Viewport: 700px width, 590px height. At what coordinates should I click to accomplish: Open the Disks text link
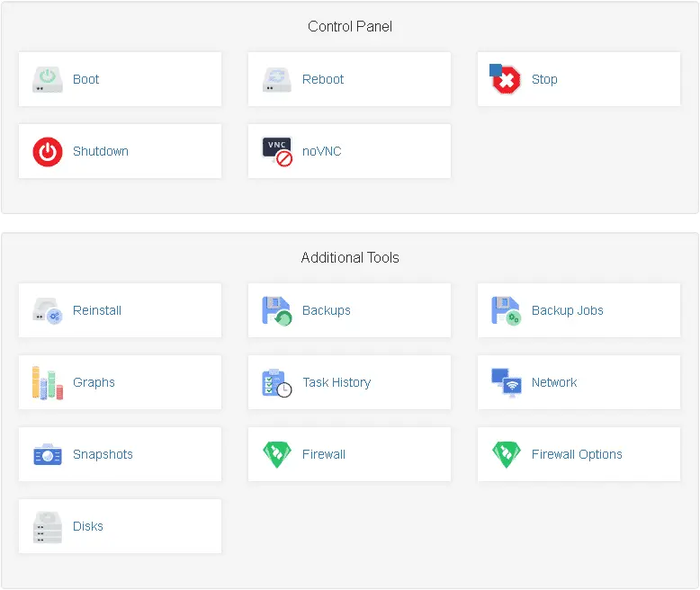pos(88,527)
